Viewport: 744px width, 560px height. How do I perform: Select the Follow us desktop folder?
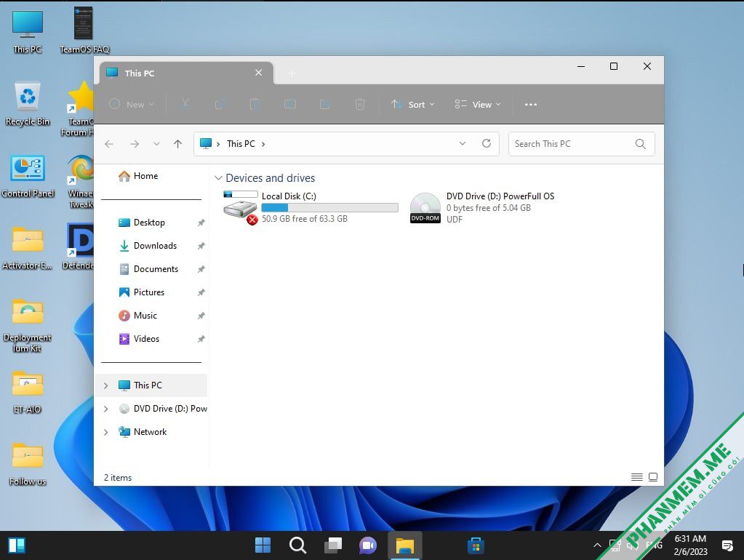[x=28, y=465]
